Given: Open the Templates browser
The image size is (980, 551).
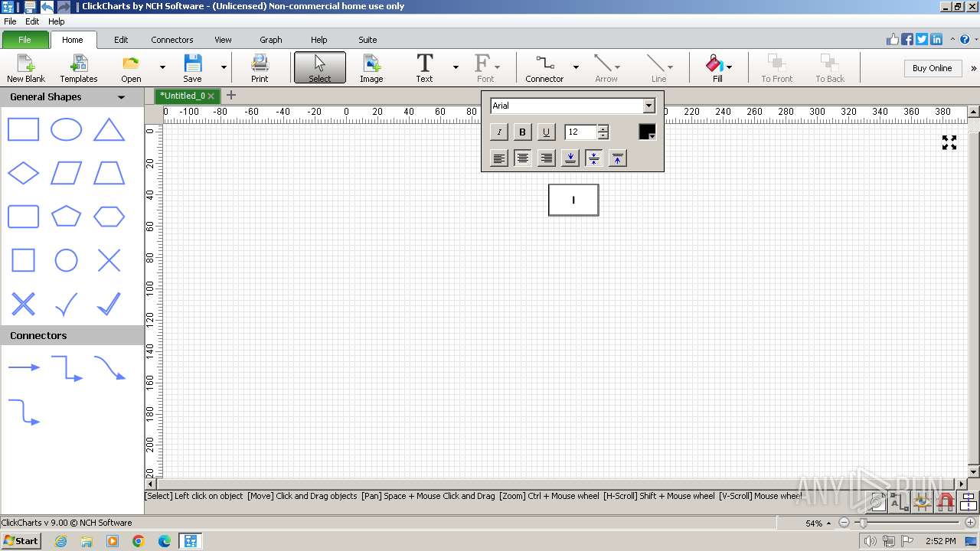Looking at the screenshot, I should [79, 68].
